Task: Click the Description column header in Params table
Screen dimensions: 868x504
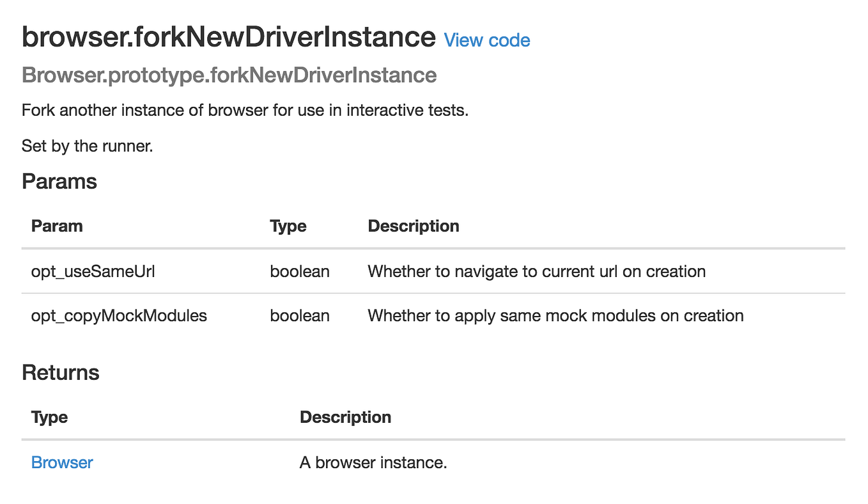Action: tap(413, 226)
